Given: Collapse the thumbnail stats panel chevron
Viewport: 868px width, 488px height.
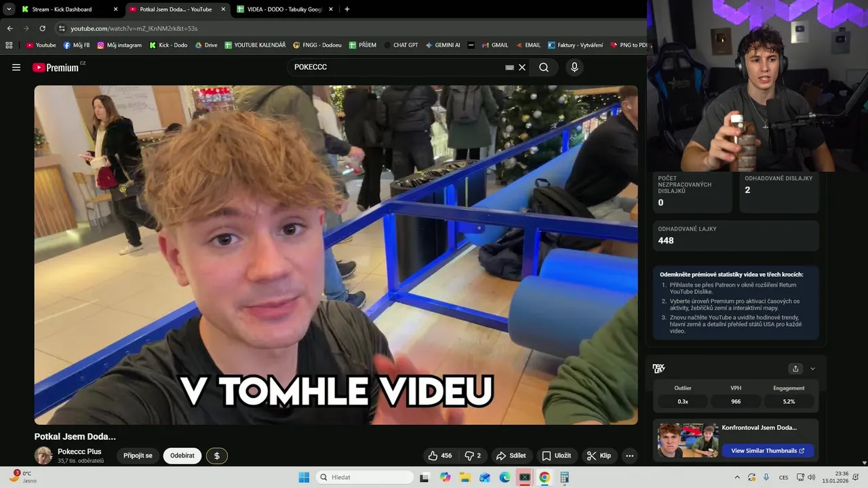Looking at the screenshot, I should coord(812,369).
